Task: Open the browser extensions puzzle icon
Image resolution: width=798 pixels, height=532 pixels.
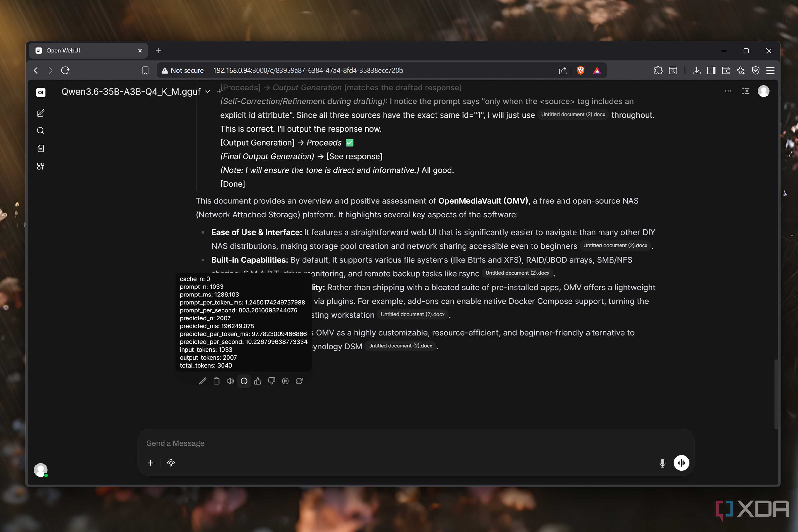Action: tap(658, 70)
